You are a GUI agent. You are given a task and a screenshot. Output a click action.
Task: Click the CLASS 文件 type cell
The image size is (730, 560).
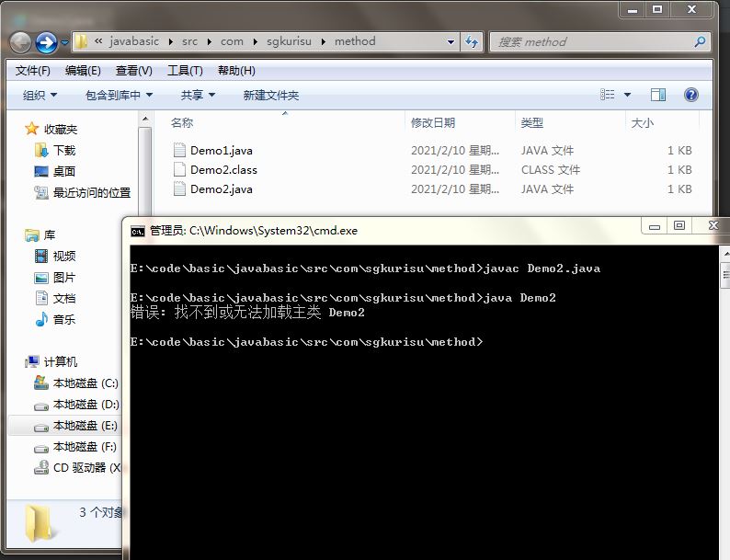pyautogui.click(x=551, y=169)
